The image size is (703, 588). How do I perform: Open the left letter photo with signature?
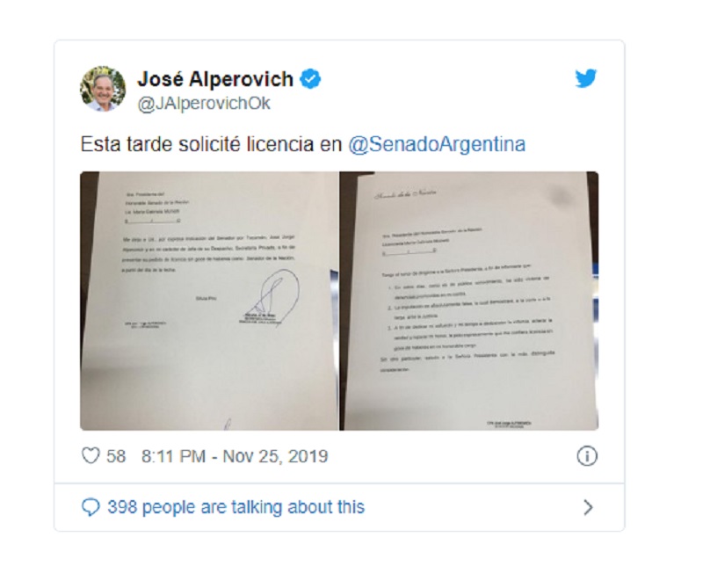(x=209, y=301)
